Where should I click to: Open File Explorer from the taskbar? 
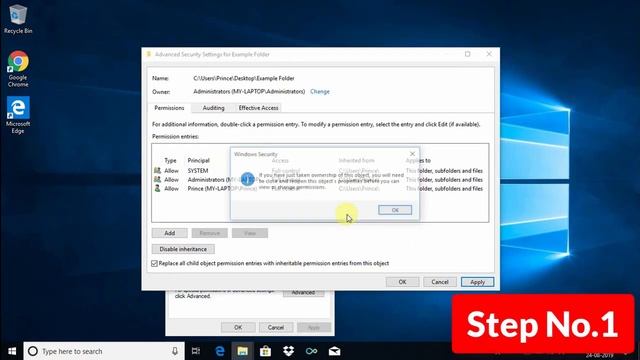pos(242,351)
